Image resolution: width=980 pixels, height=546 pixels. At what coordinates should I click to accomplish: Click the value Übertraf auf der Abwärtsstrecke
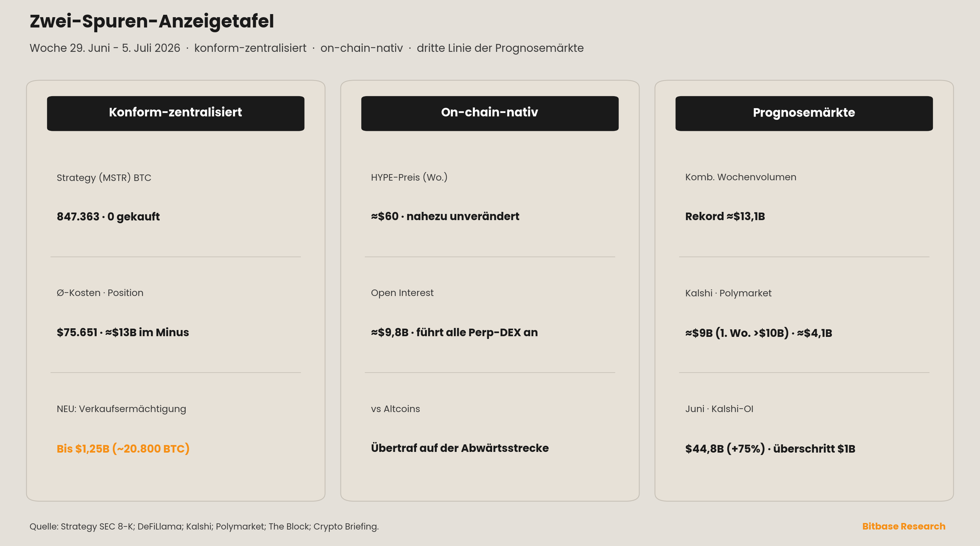coord(460,448)
